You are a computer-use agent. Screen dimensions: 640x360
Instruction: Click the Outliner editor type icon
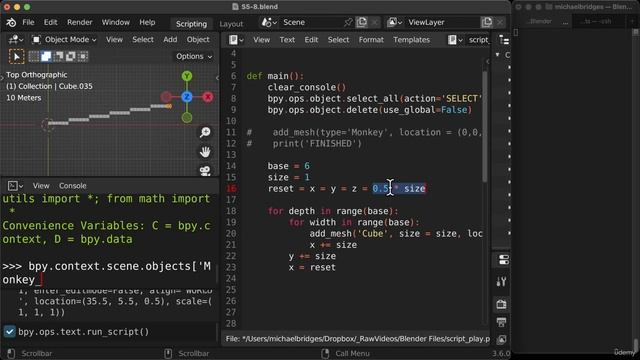pyautogui.click(x=504, y=40)
